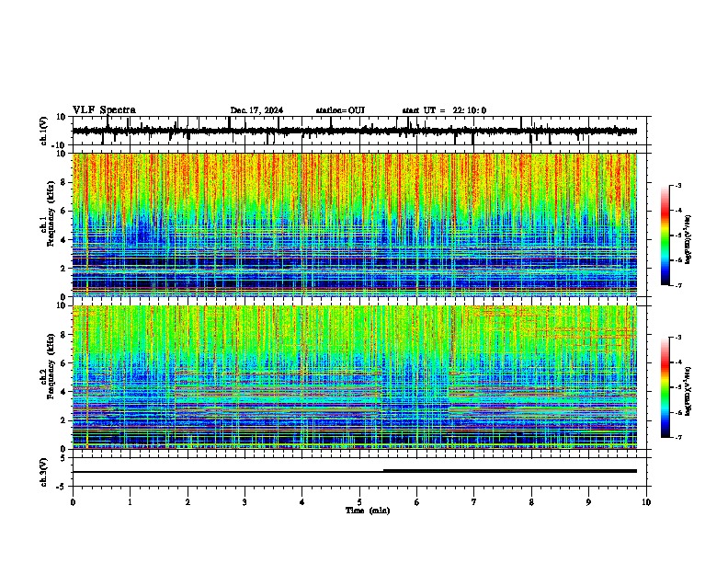Viewport: 728px width, 563px height.
Task: Click the ch.3 voltage trace line
Action: (x=355, y=471)
